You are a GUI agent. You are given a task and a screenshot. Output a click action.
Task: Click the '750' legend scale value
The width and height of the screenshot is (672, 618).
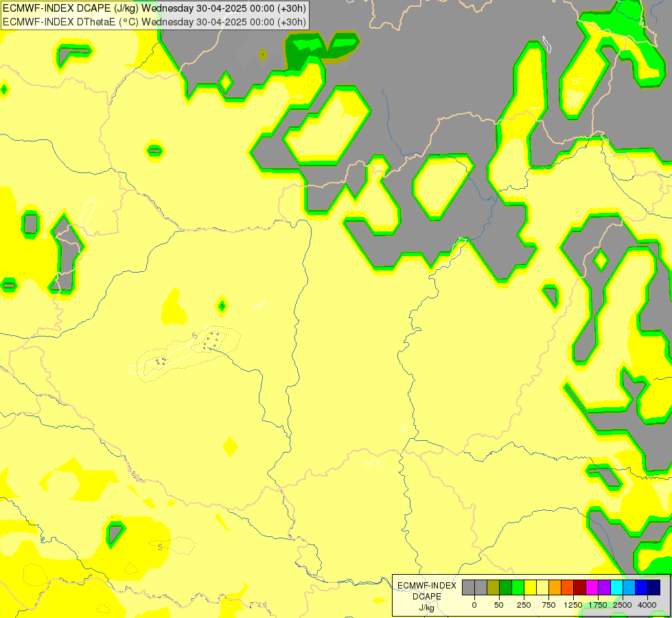click(548, 605)
